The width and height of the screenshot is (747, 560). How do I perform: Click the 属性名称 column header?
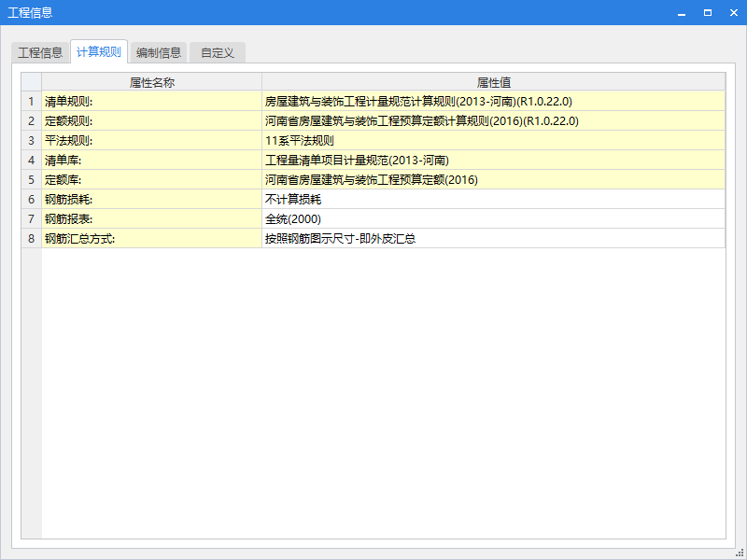(x=152, y=82)
